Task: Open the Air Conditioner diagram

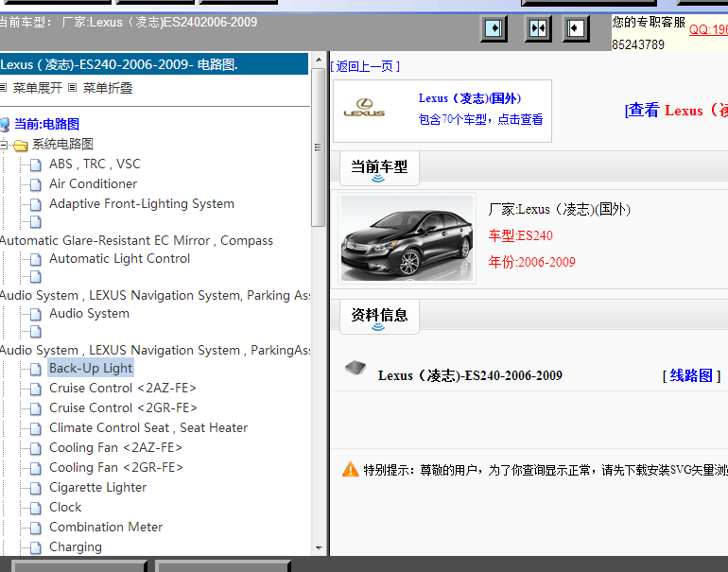Action: pyautogui.click(x=93, y=183)
